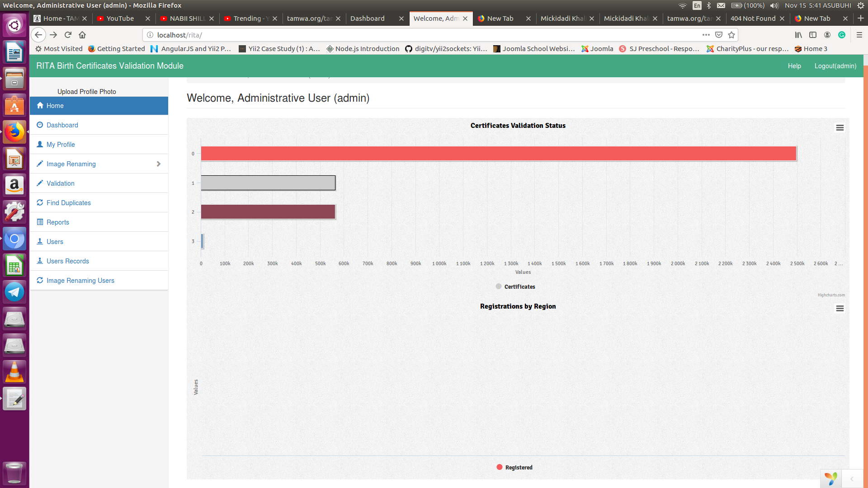The image size is (868, 488).
Task: Open the Firefox hamburger menu
Action: click(859, 35)
